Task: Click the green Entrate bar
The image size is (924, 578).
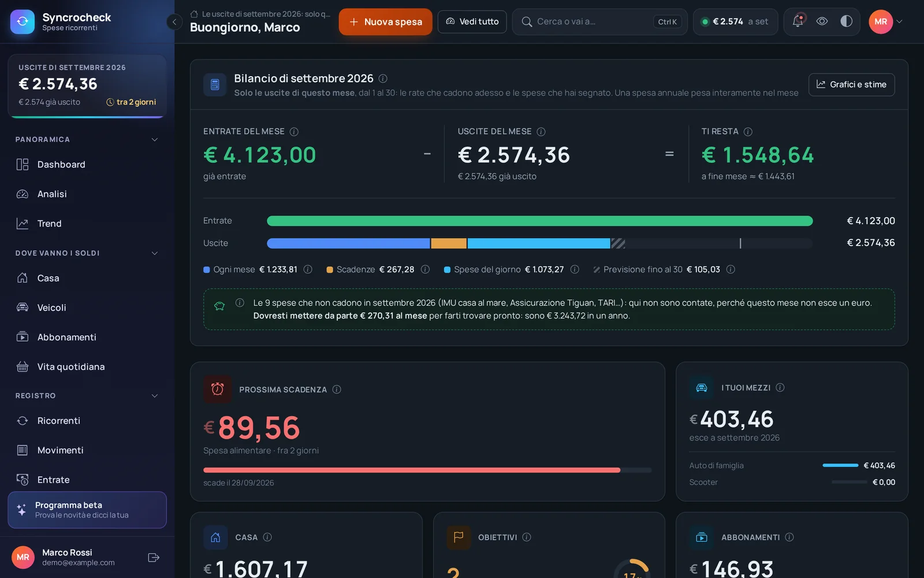Action: [x=539, y=221]
